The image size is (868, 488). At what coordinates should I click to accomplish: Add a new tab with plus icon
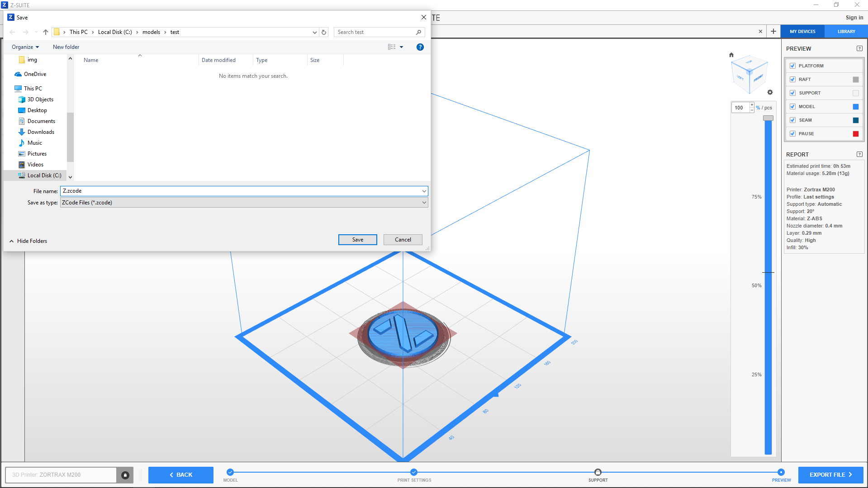[x=773, y=31]
